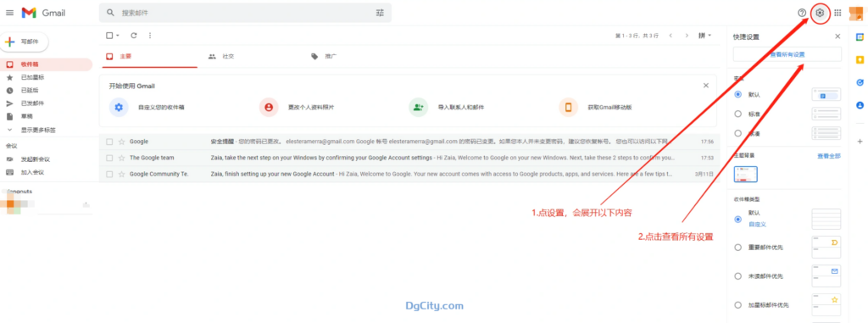
Task: Open the select-all checkbox dropdown arrow
Action: pyautogui.click(x=118, y=36)
